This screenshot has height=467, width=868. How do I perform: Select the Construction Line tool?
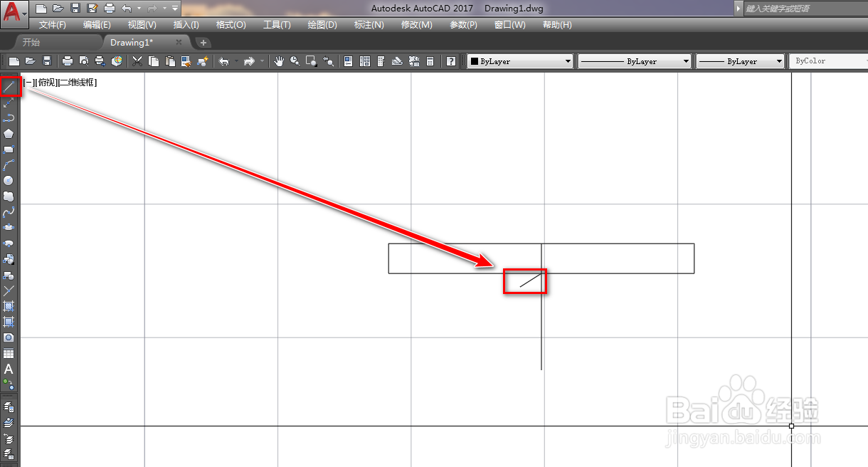[x=9, y=103]
